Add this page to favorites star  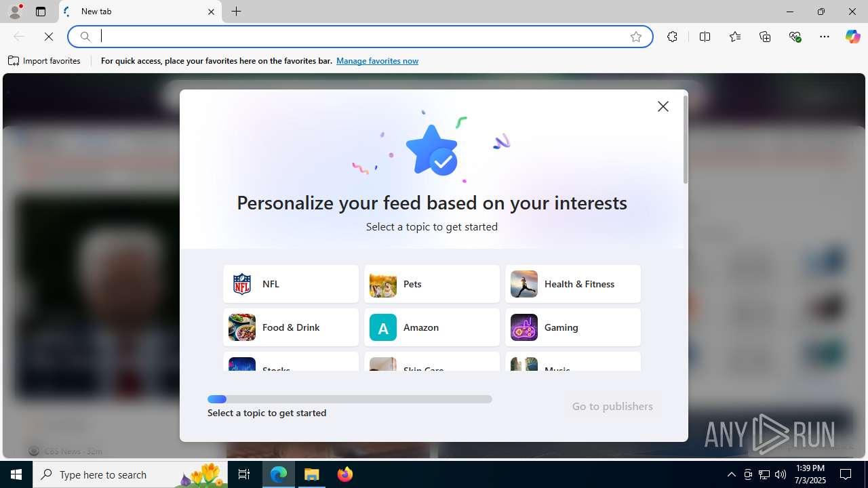[636, 37]
